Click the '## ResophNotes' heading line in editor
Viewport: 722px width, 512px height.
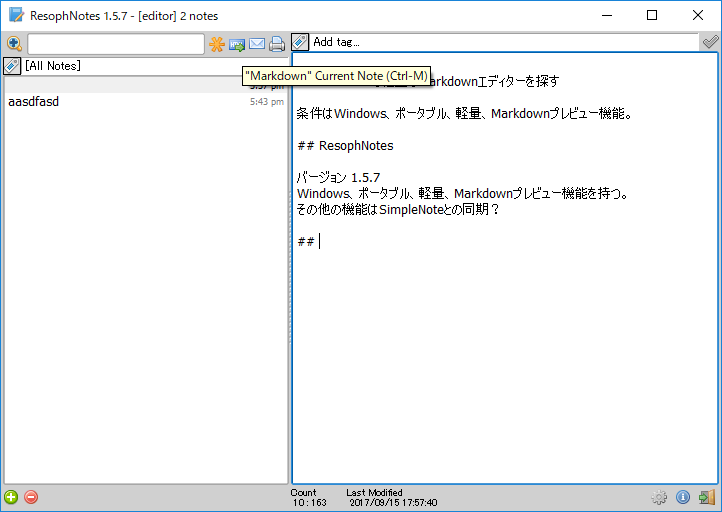pyautogui.click(x=345, y=146)
